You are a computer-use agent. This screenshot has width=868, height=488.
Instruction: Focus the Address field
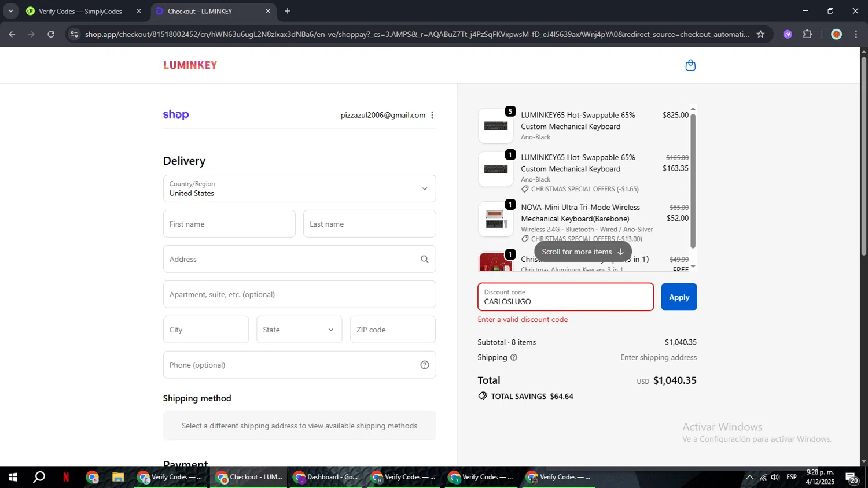tap(300, 259)
